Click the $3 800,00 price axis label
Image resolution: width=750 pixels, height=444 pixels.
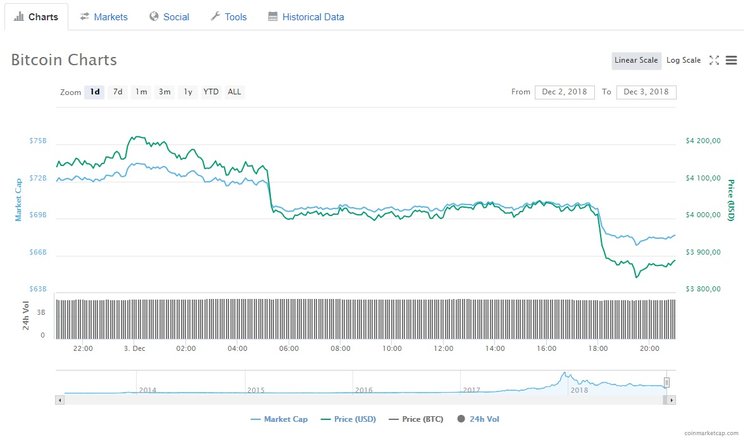click(x=703, y=289)
